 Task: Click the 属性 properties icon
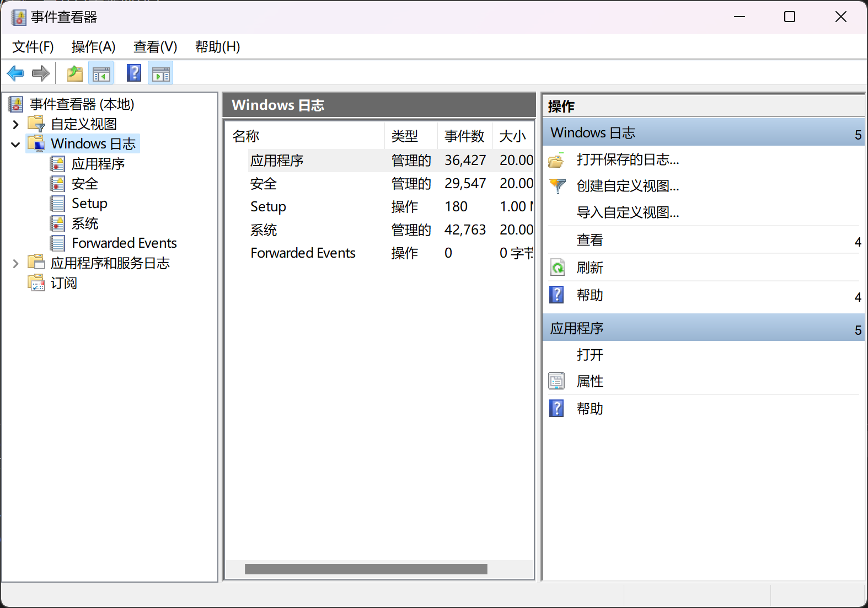pos(557,381)
